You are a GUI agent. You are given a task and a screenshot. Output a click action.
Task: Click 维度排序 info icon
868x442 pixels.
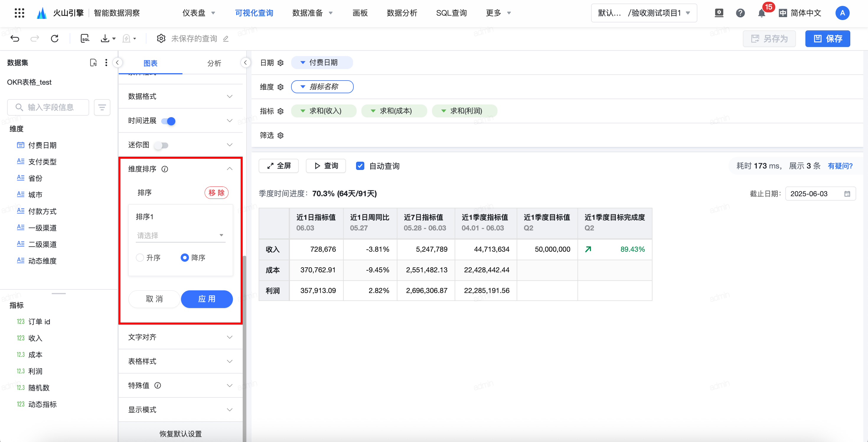[165, 169]
